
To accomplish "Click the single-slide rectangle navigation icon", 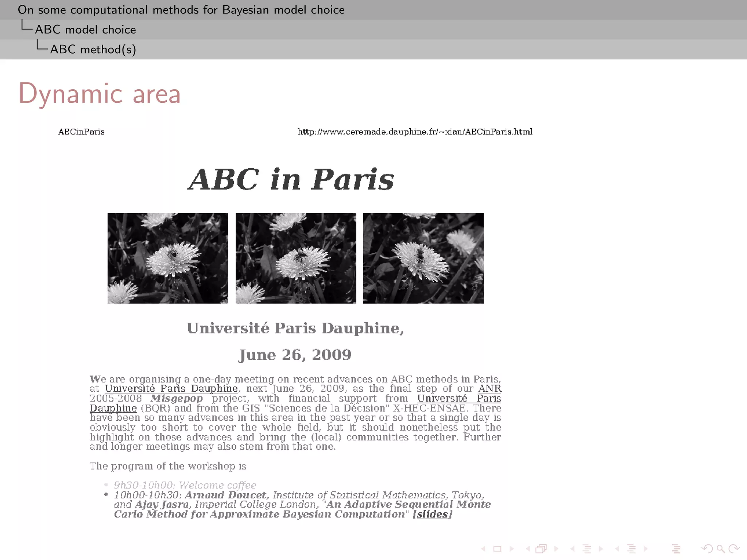I will [498, 549].
